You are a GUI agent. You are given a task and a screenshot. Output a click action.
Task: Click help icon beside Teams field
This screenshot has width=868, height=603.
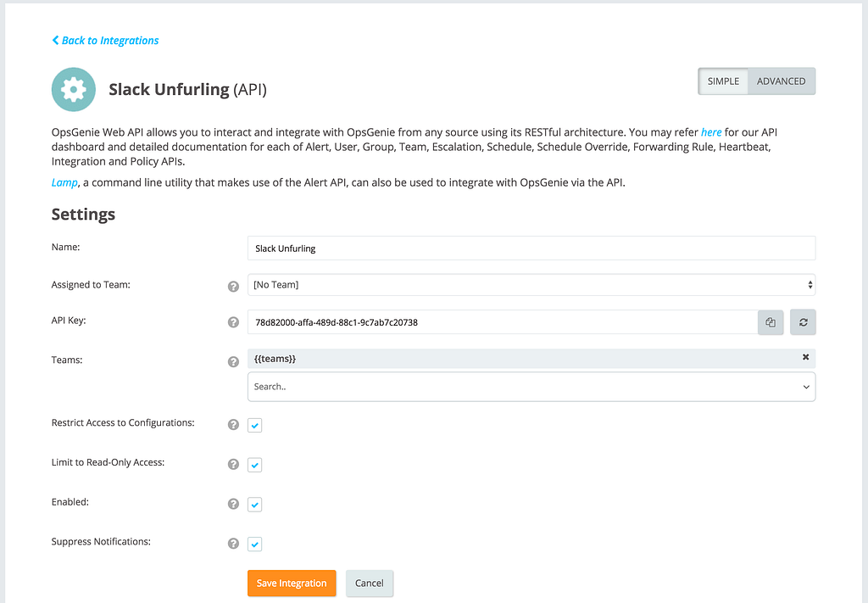pos(233,361)
